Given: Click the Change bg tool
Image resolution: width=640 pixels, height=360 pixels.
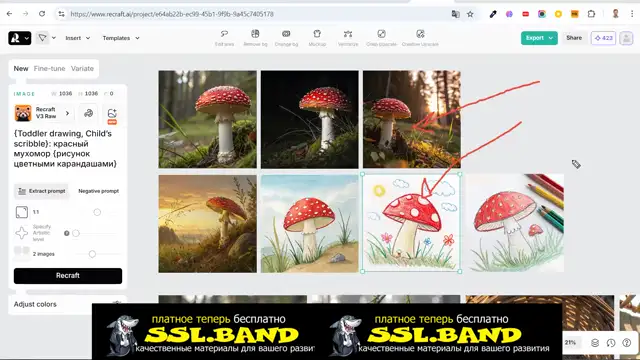Looking at the screenshot, I should point(286,38).
